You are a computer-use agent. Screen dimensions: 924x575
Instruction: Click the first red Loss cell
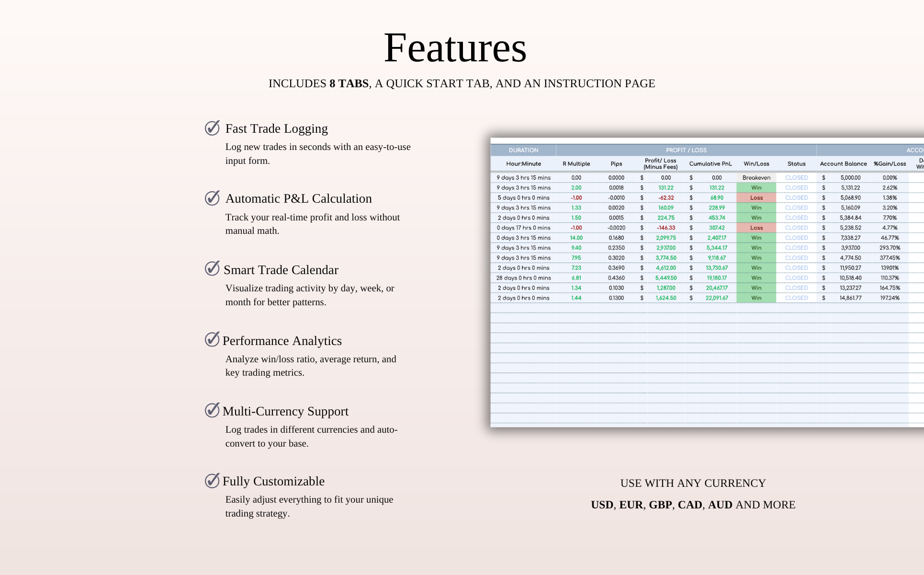coord(756,198)
